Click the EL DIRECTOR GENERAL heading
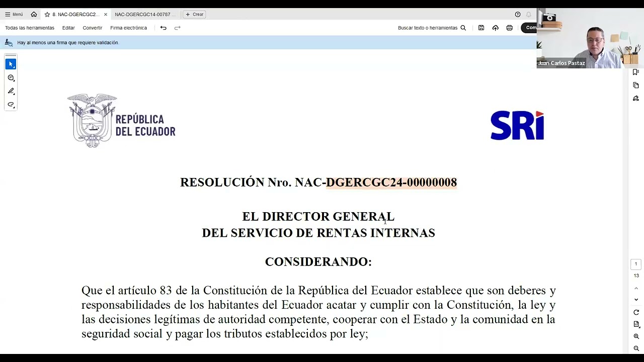Screen dimensions: 644x362 click(318, 217)
